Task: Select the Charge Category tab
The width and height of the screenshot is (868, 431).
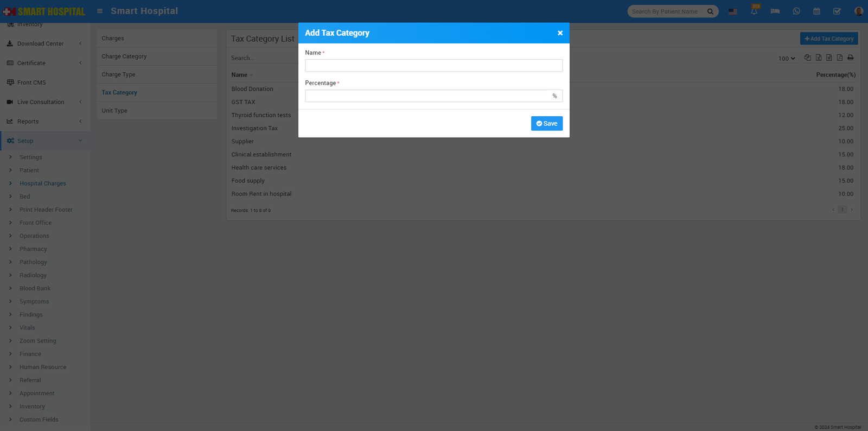Action: tap(124, 56)
